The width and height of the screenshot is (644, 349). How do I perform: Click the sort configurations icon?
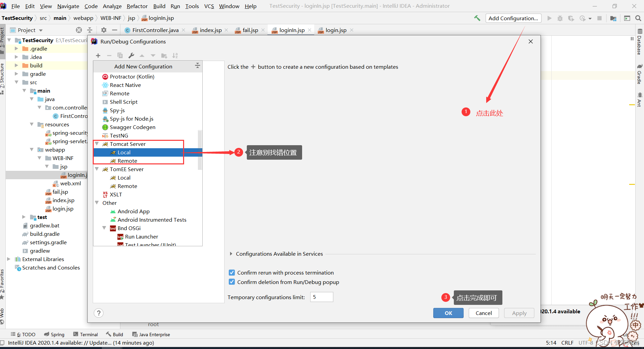click(175, 56)
